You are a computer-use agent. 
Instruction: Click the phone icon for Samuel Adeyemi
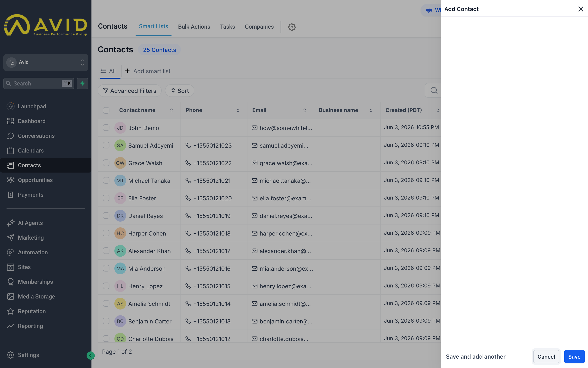coord(188,145)
